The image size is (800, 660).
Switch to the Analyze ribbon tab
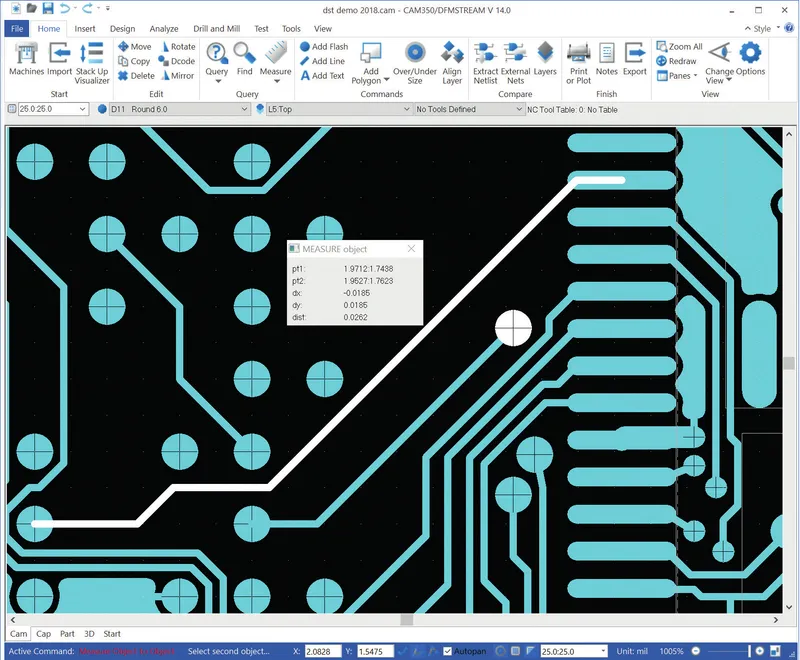(164, 29)
